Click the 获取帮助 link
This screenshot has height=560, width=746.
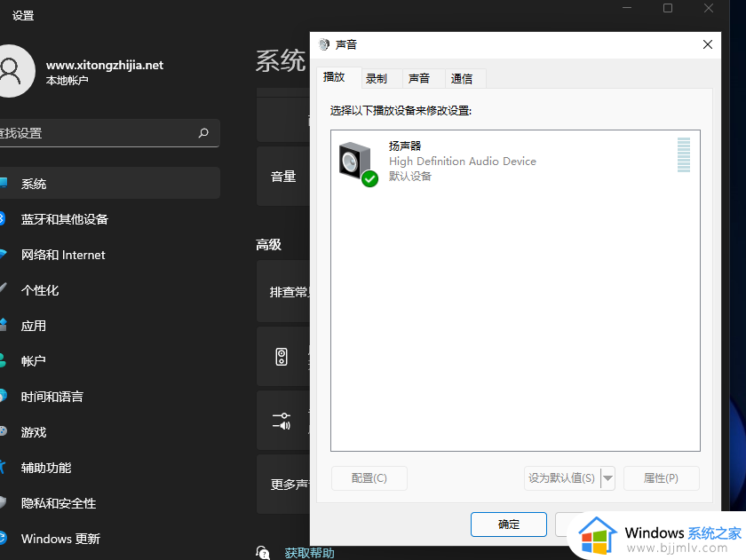[x=310, y=553]
